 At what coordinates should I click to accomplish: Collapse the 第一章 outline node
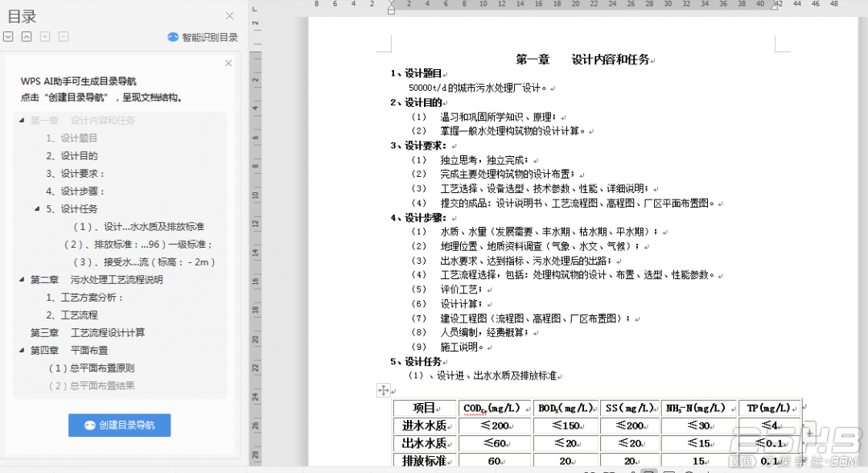pos(22,120)
